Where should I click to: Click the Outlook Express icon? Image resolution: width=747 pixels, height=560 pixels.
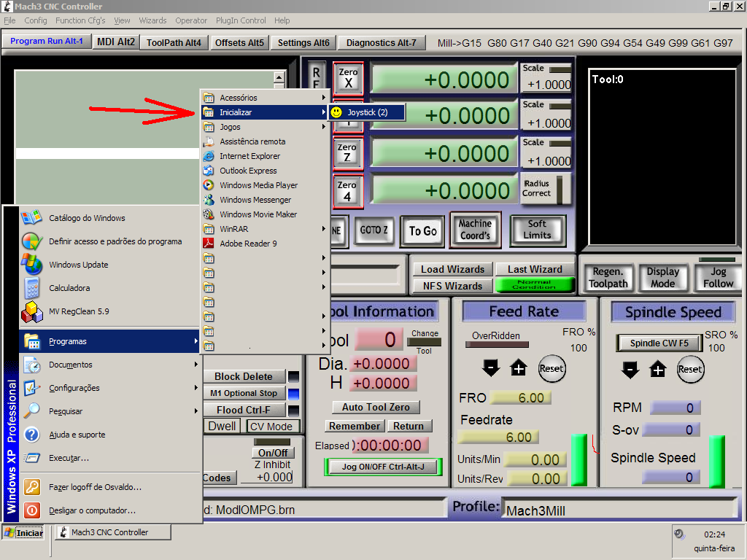[209, 171]
